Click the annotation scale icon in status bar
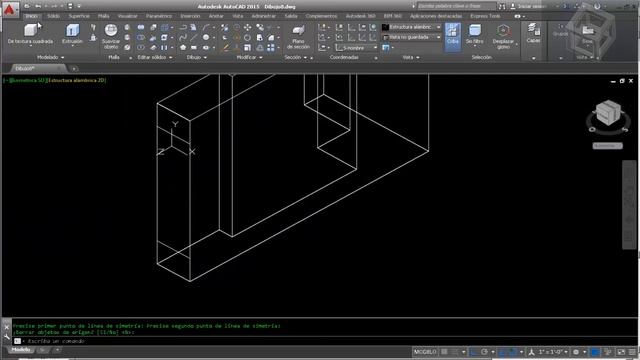640x360 pixels. [x=531, y=352]
